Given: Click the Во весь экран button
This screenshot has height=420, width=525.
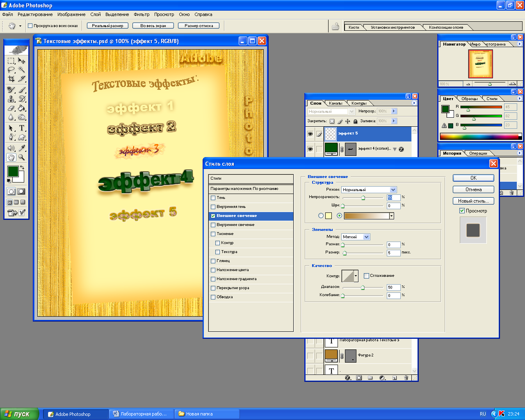Looking at the screenshot, I should (153, 26).
